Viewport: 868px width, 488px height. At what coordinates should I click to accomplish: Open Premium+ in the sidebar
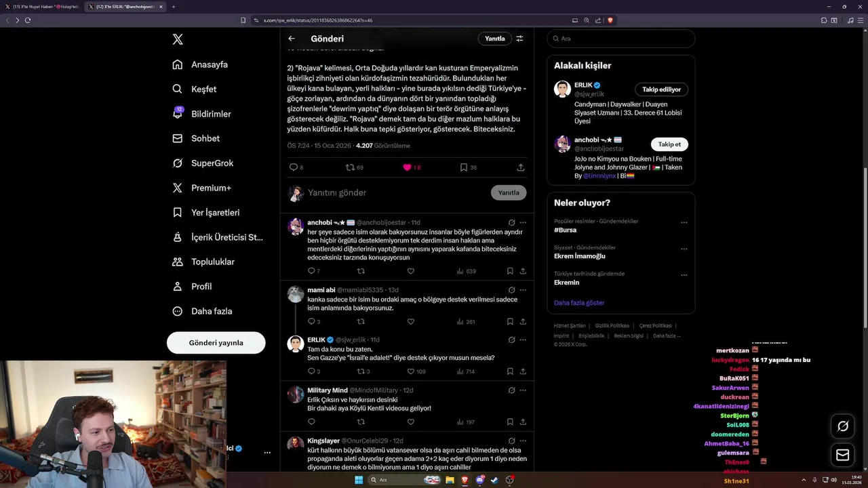201,188
